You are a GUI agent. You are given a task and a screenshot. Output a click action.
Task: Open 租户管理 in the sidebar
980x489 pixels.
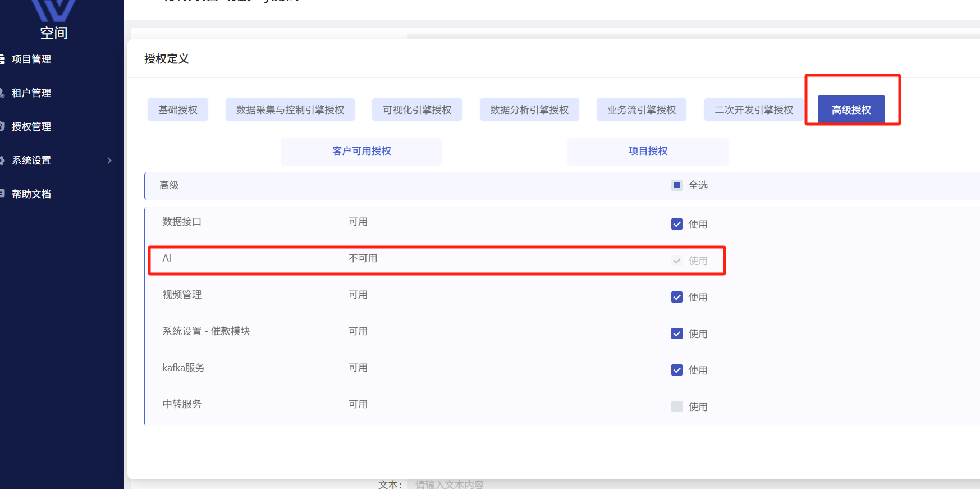pyautogui.click(x=31, y=93)
